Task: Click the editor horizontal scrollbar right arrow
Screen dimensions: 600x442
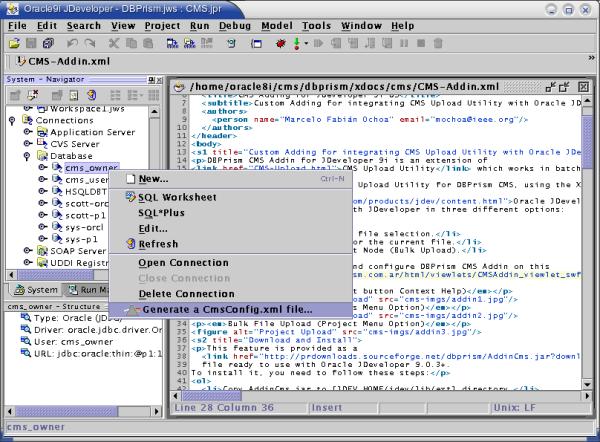Action: tap(587, 396)
